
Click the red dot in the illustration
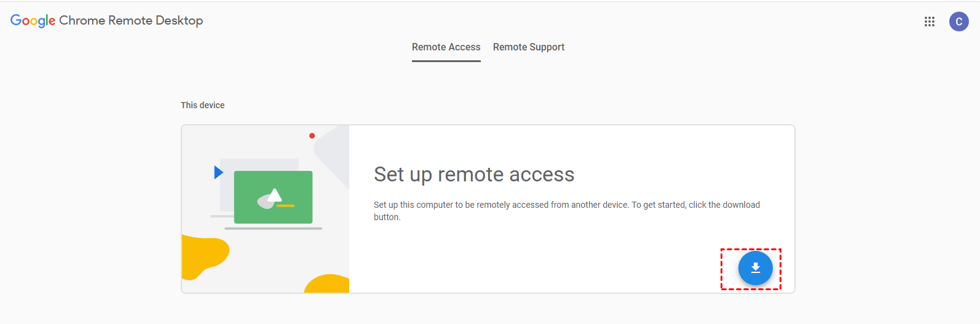pyautogui.click(x=312, y=136)
